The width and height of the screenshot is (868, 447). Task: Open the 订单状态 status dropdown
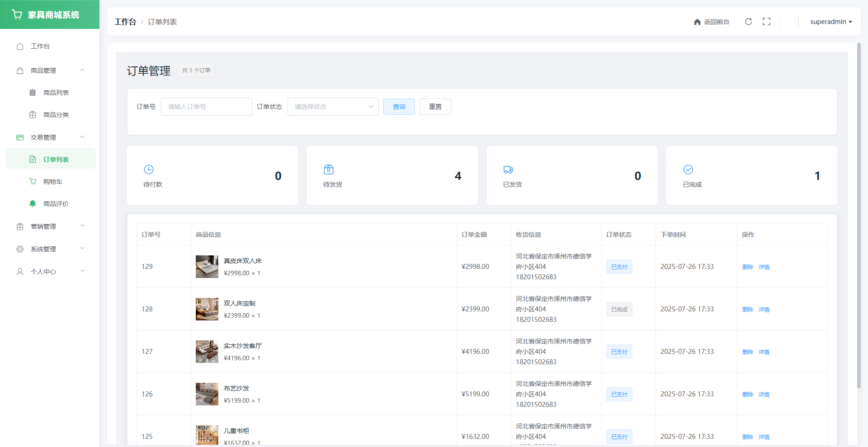(333, 107)
